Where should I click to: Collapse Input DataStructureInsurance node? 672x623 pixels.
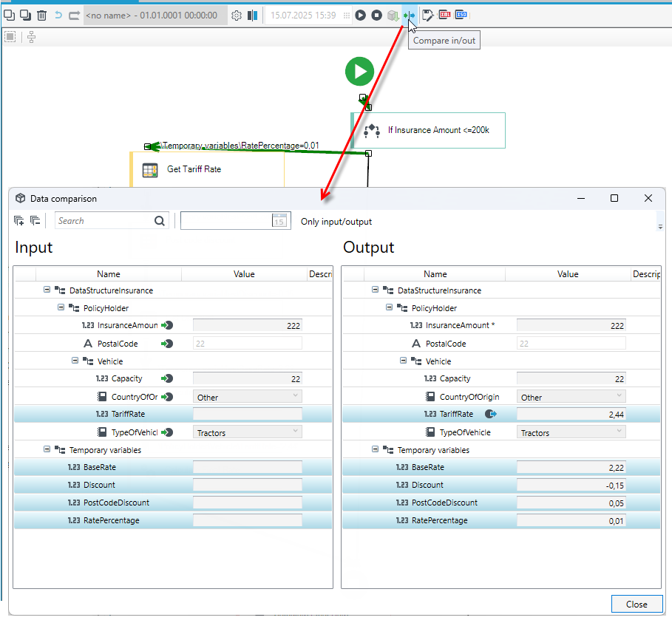coord(47,290)
